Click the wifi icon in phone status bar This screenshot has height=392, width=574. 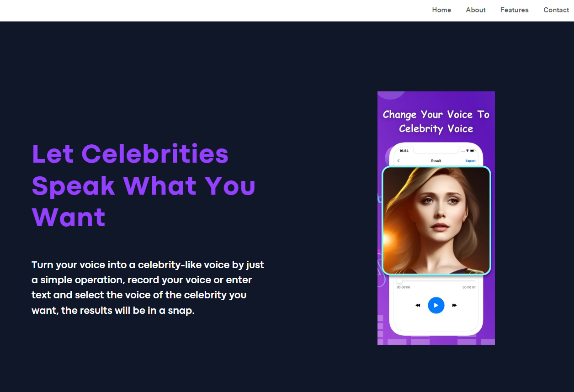tap(467, 151)
